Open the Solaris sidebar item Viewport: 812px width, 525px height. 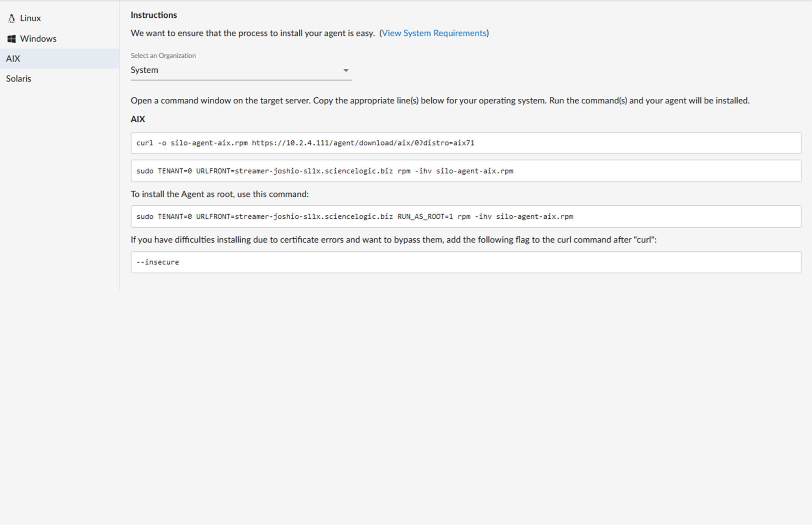[18, 79]
